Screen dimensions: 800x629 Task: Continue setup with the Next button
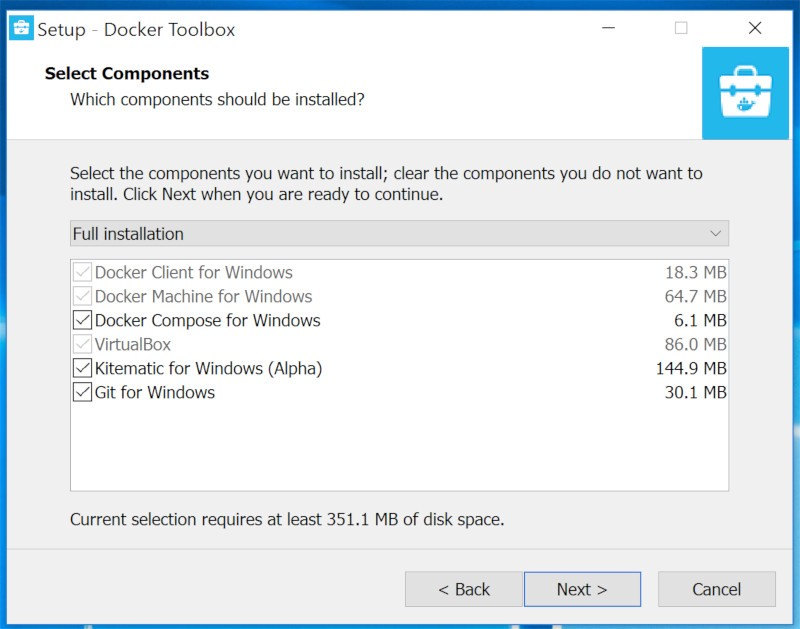click(582, 589)
